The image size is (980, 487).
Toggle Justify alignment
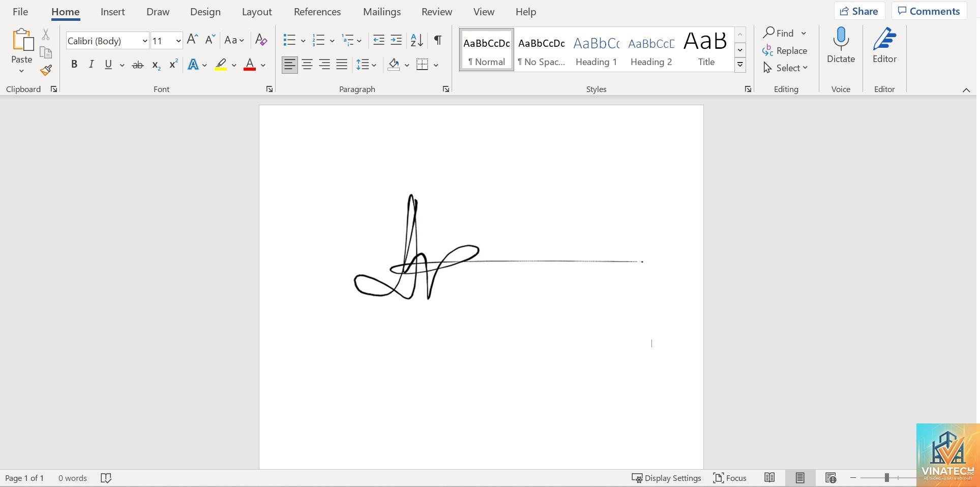342,65
